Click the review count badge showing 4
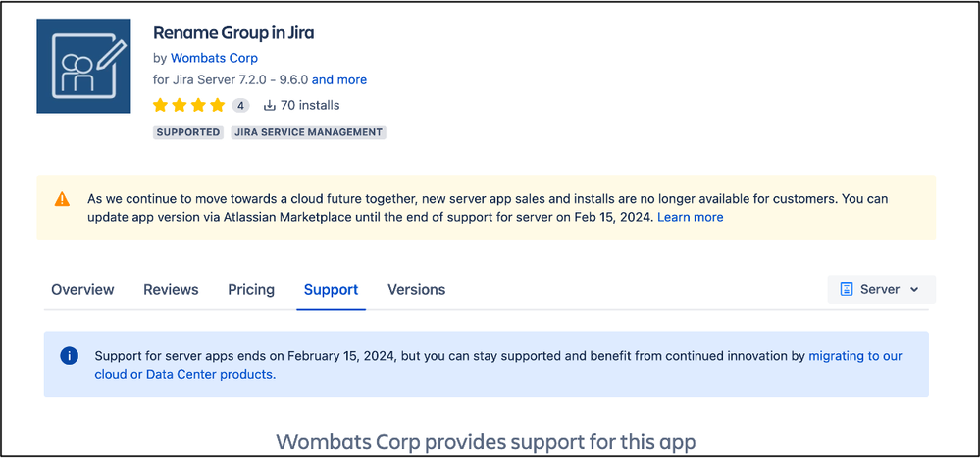Viewport: 980px width, 458px height. [x=240, y=105]
